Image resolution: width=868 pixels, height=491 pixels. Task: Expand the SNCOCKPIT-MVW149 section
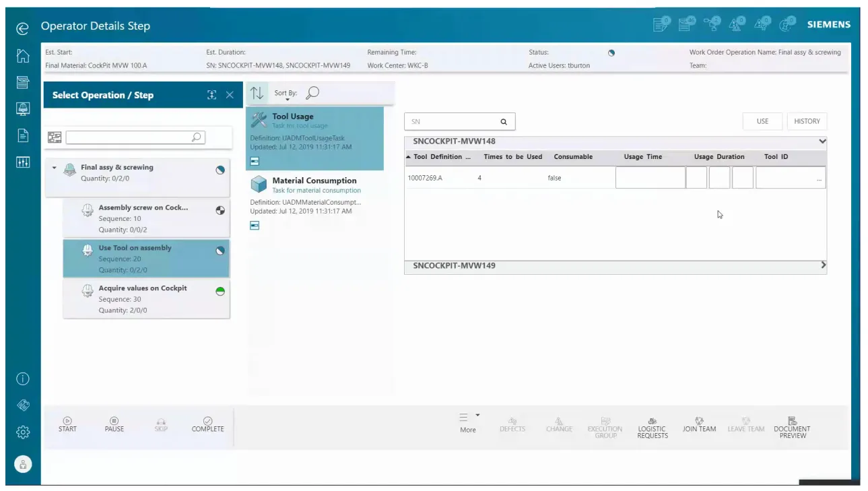pyautogui.click(x=822, y=265)
